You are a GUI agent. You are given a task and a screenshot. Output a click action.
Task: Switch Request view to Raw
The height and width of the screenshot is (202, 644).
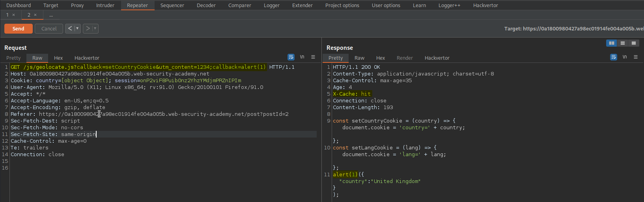[x=37, y=58]
